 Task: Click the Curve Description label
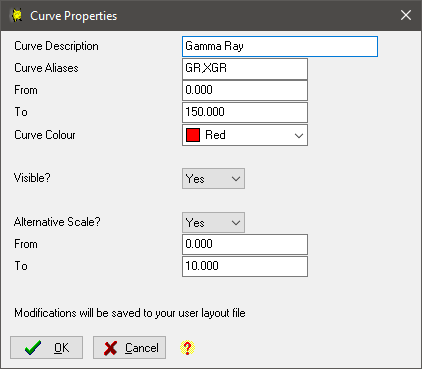56,46
